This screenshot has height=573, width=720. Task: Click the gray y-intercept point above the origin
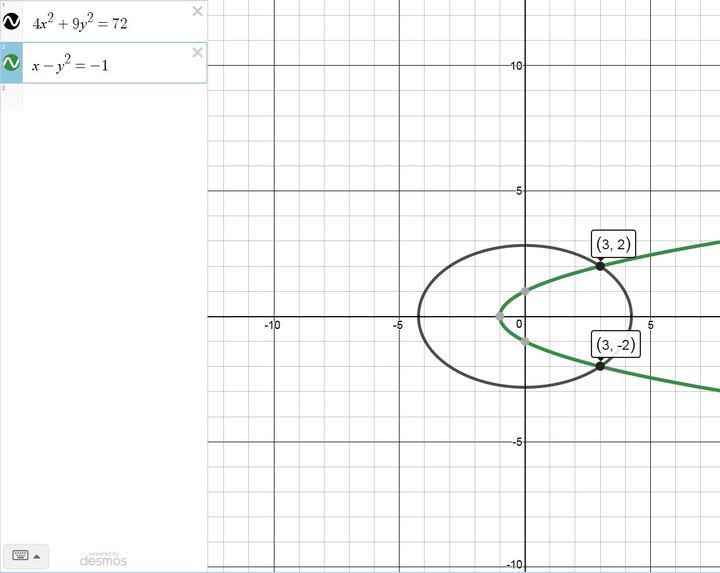click(x=525, y=291)
